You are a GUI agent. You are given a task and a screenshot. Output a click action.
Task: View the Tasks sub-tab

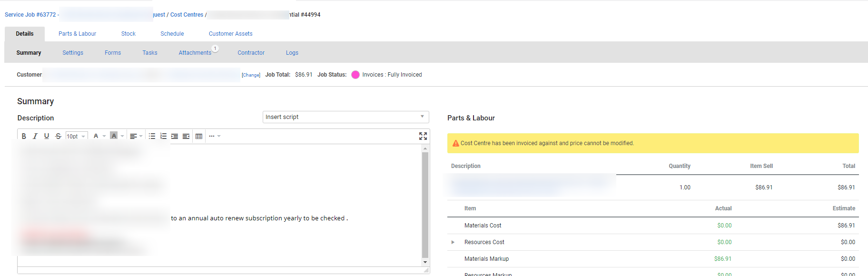click(150, 53)
